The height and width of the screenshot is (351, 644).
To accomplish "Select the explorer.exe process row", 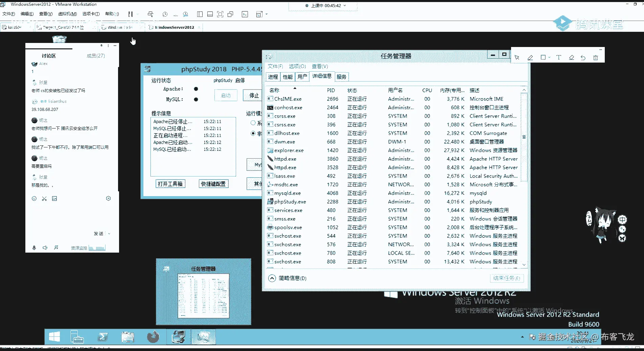I will pos(394,150).
